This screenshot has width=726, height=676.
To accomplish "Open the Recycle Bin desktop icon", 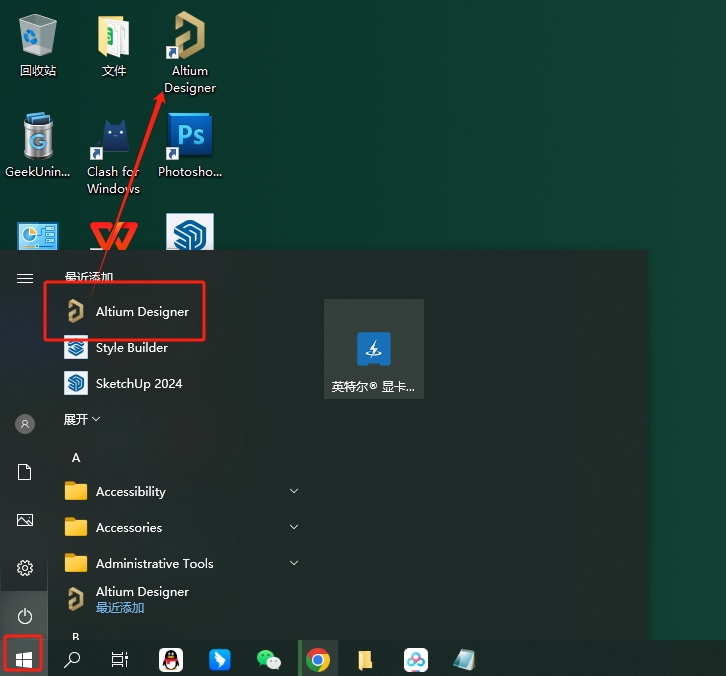I will tap(38, 46).
